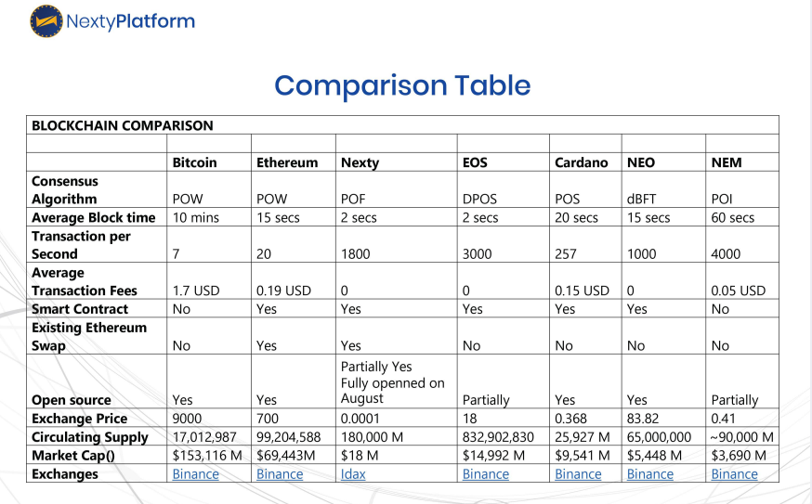Select the Consensus Algorithm row label
Image resolution: width=812 pixels, height=504 pixels.
coord(64,190)
